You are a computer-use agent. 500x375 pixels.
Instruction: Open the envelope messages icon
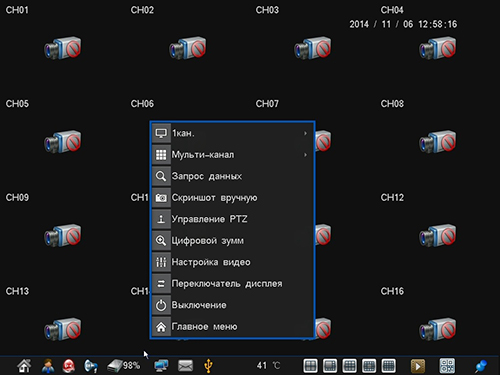(185, 366)
